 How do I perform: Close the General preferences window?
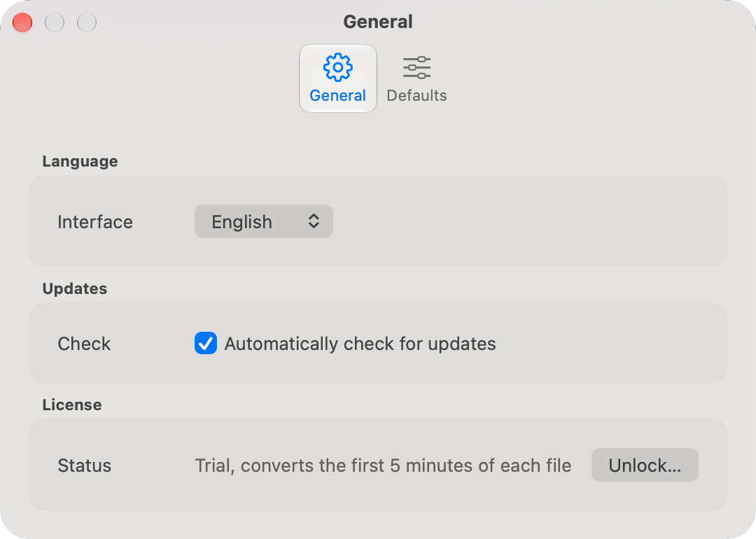(x=22, y=22)
